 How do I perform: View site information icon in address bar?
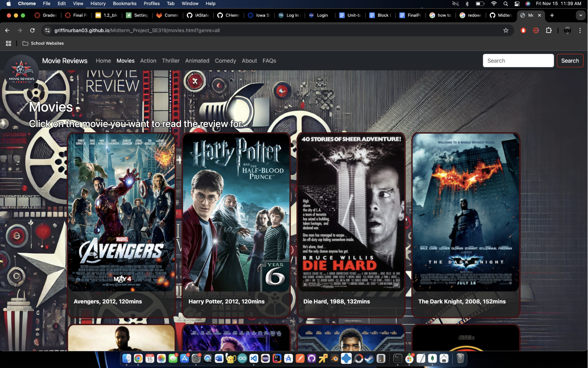click(47, 30)
